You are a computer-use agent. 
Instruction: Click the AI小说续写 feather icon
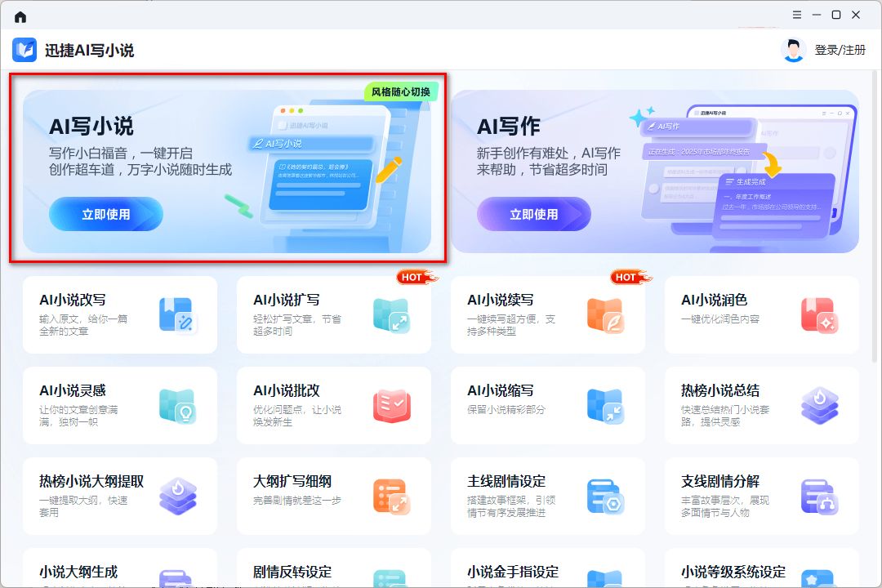605,314
